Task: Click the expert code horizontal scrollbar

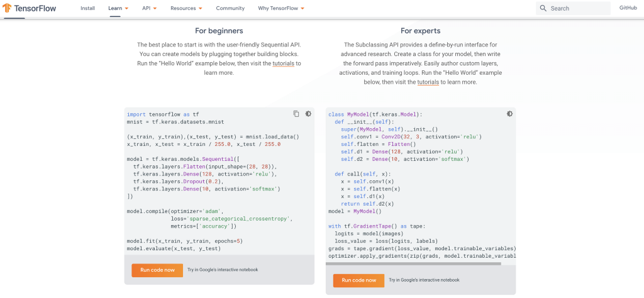Action: 415,263
